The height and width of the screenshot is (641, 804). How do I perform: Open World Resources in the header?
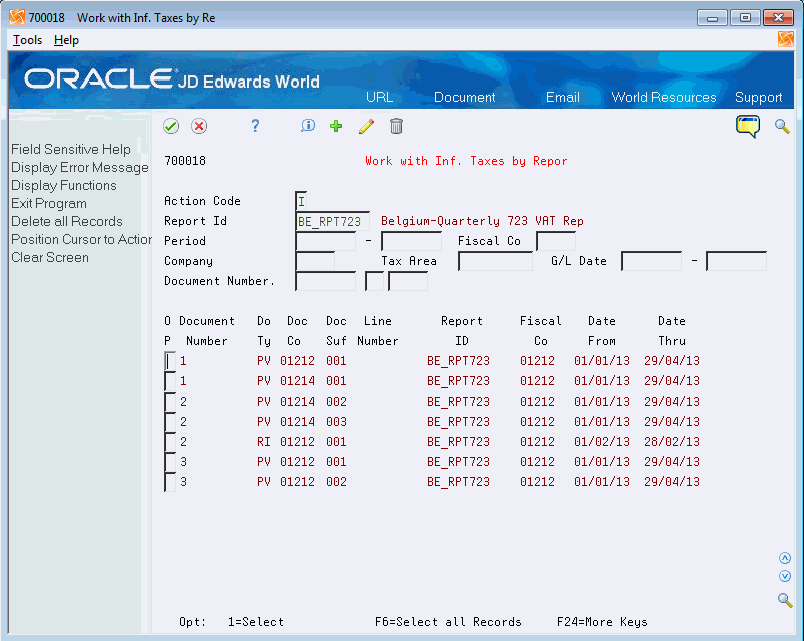664,97
